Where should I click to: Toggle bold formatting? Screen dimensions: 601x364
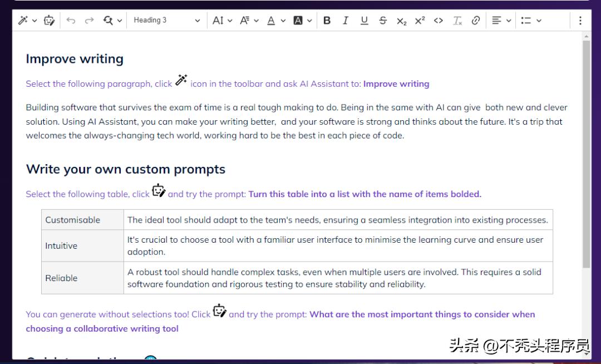coord(327,21)
